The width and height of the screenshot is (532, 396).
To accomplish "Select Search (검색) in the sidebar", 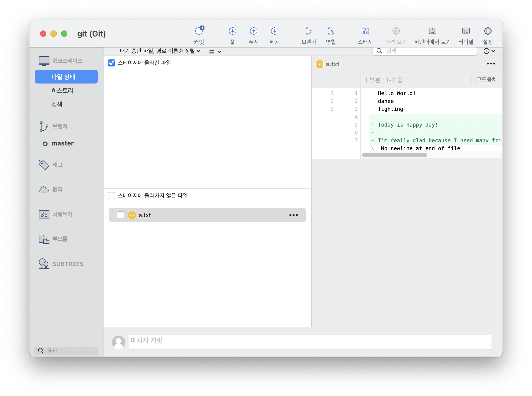I will 57,104.
